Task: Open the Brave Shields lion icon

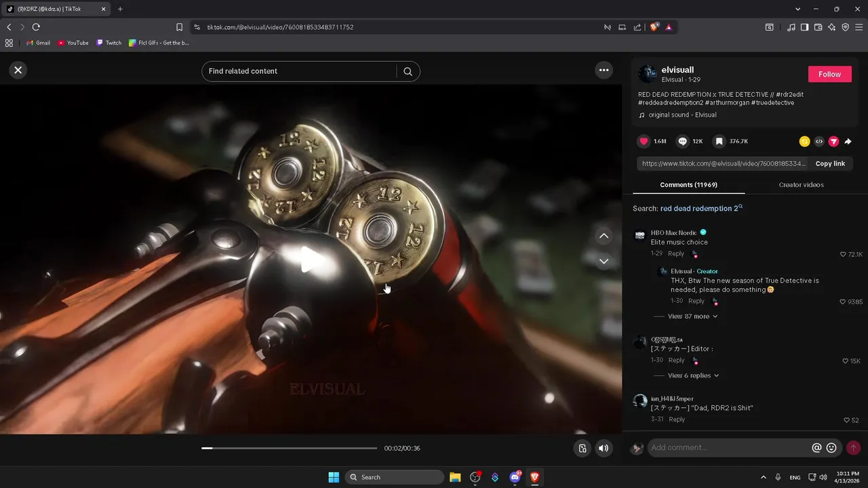Action: point(654,27)
